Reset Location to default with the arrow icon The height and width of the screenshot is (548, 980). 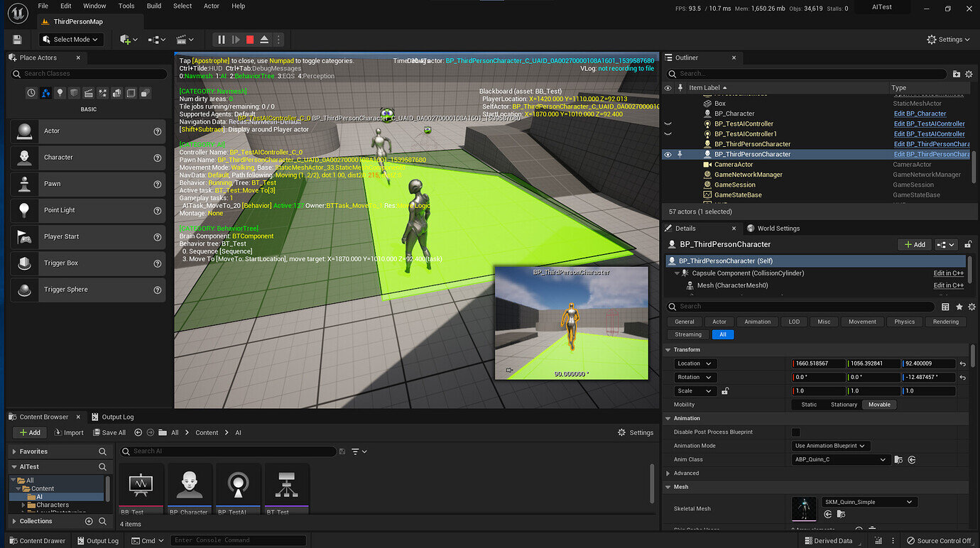[962, 363]
